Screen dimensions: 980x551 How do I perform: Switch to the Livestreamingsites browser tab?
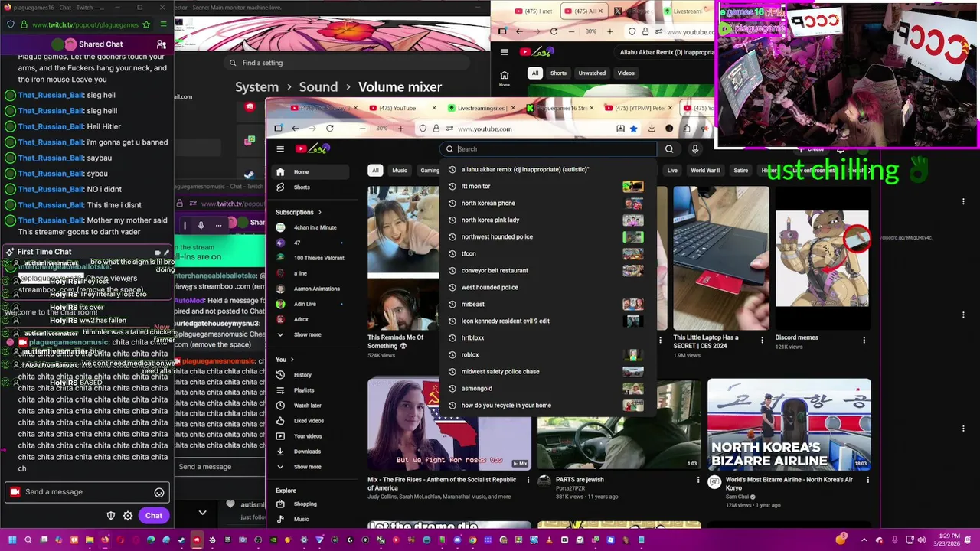click(x=480, y=108)
